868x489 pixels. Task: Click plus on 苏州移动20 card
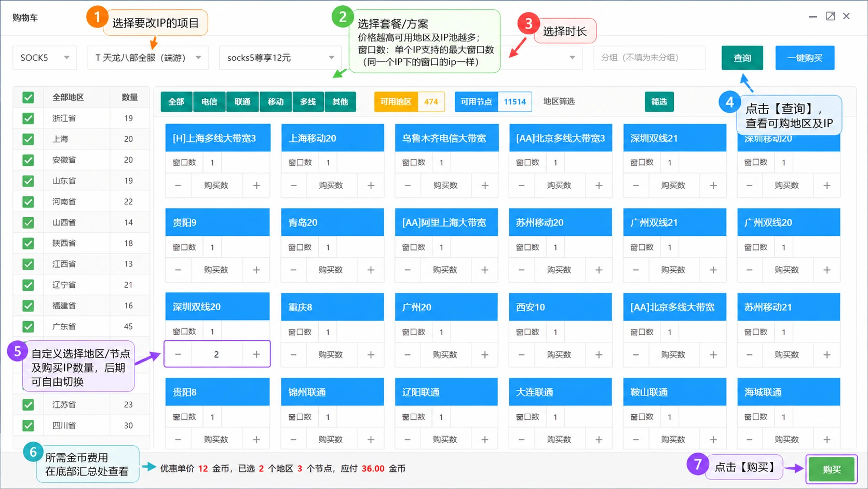tap(599, 270)
